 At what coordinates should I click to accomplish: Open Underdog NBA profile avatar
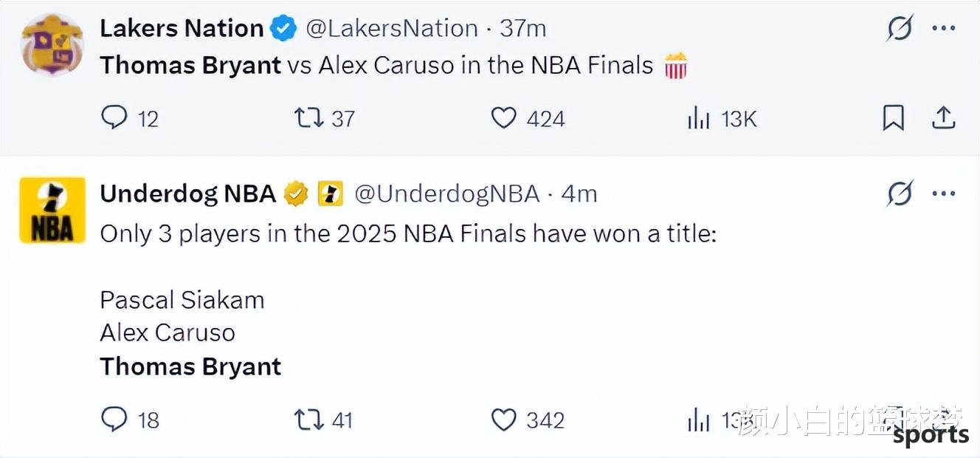tap(52, 210)
